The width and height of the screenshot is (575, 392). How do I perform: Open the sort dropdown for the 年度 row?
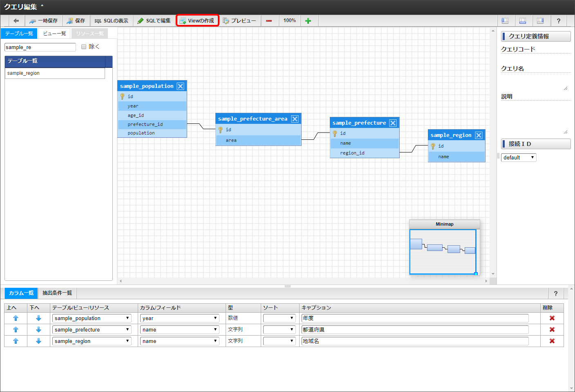tap(279, 318)
